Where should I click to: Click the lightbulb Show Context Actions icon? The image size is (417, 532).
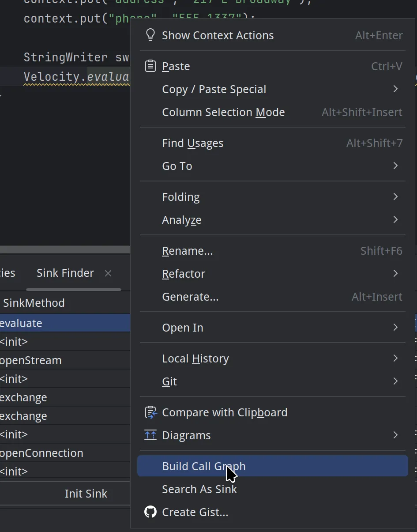[150, 35]
